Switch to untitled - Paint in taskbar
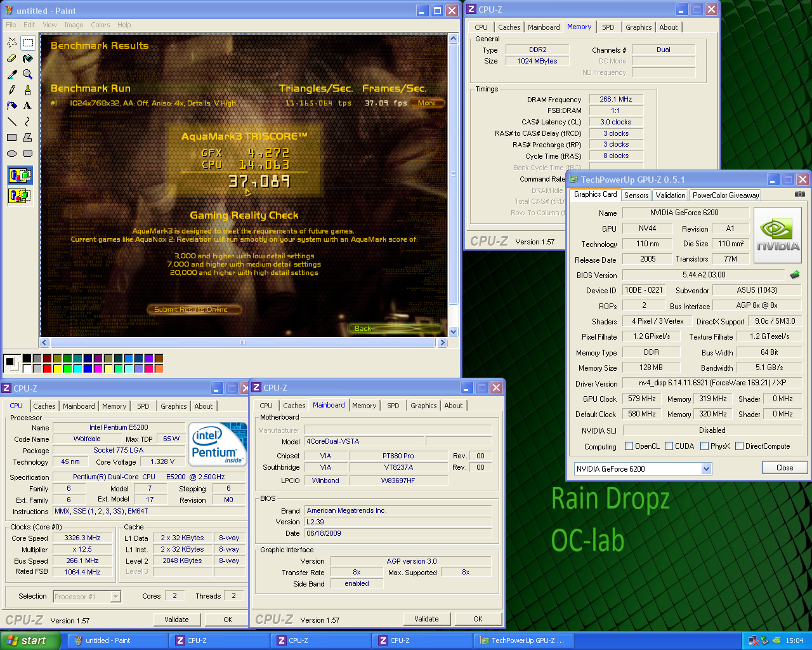Image resolution: width=812 pixels, height=650 pixels. coord(117,640)
